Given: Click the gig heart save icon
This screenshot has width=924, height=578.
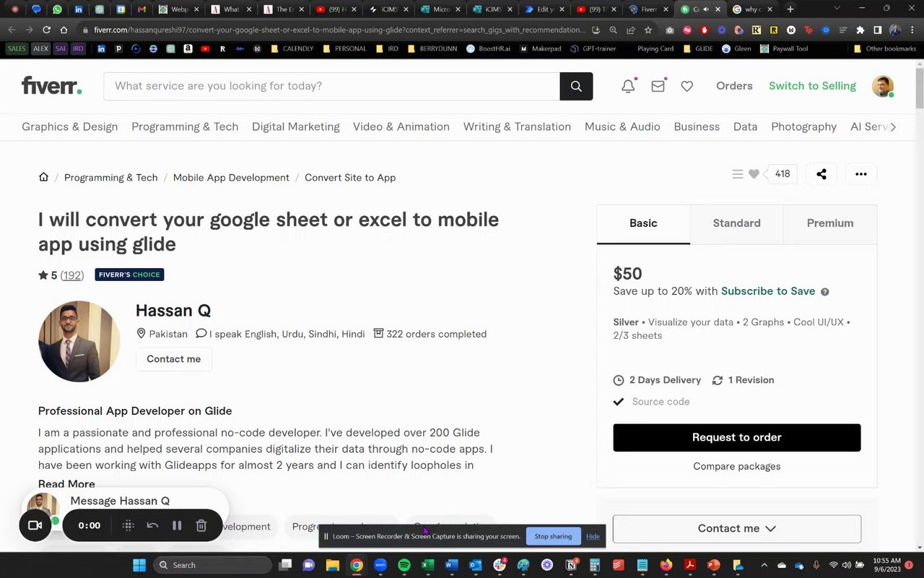Looking at the screenshot, I should pos(754,174).
